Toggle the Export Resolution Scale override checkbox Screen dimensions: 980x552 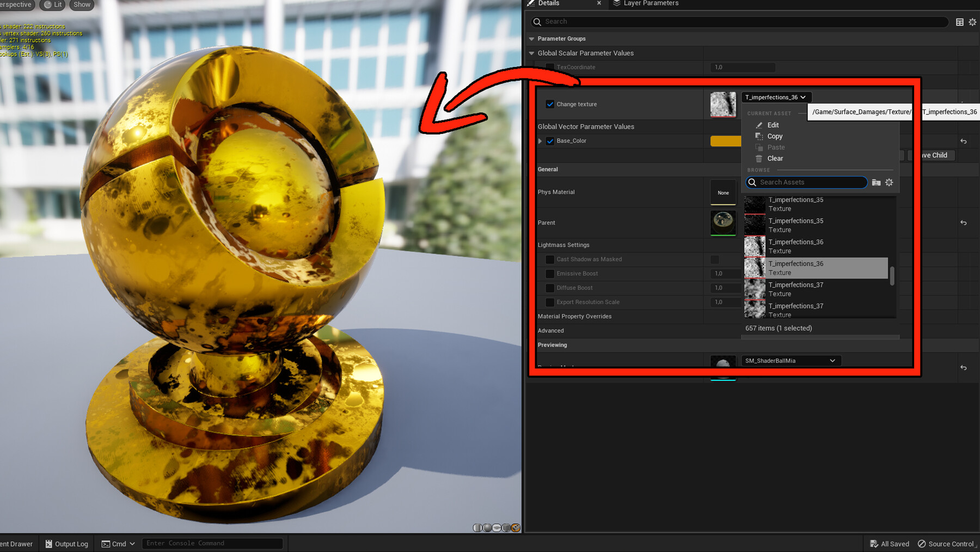coord(550,302)
